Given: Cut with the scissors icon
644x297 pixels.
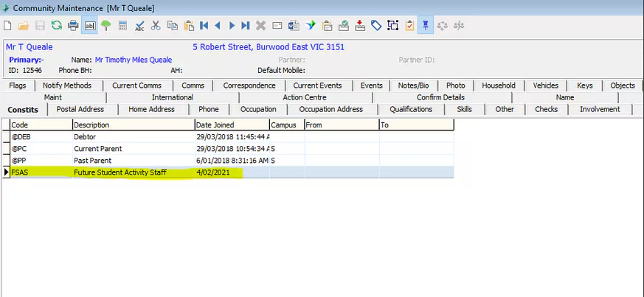Looking at the screenshot, I should click(x=156, y=26).
